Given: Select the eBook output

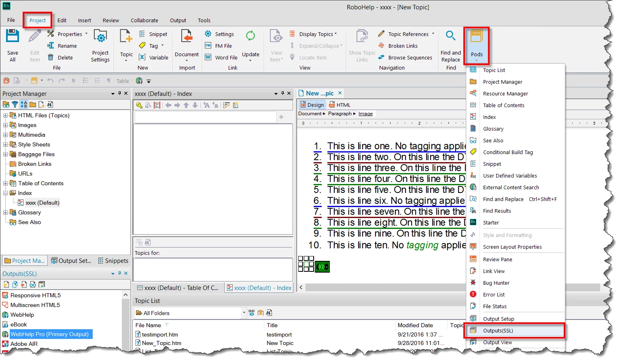Looking at the screenshot, I should 19,324.
